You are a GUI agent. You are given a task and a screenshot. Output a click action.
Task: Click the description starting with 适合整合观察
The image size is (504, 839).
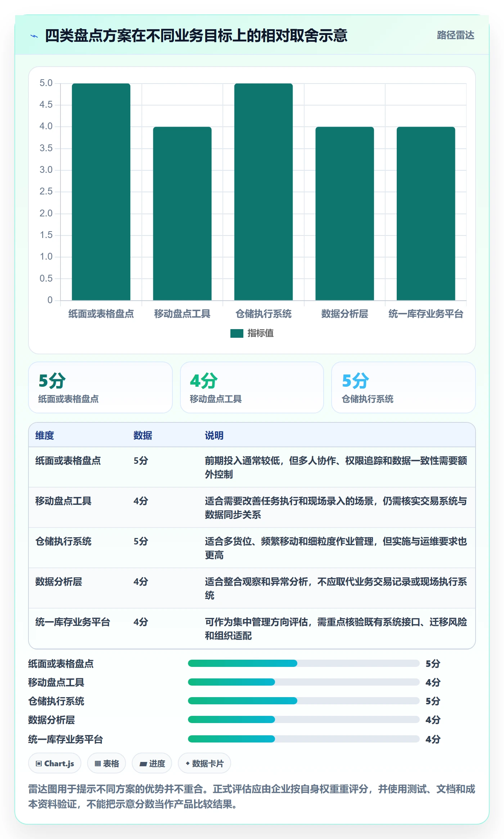click(336, 588)
